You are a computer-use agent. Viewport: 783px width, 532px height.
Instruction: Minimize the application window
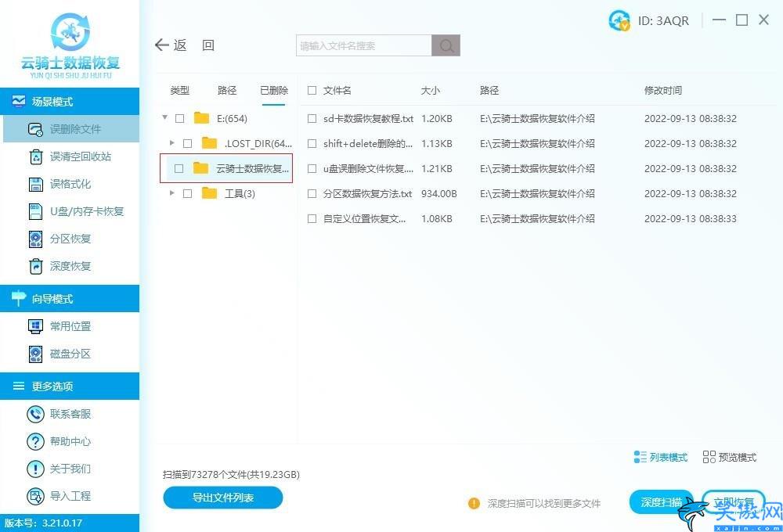pyautogui.click(x=719, y=20)
